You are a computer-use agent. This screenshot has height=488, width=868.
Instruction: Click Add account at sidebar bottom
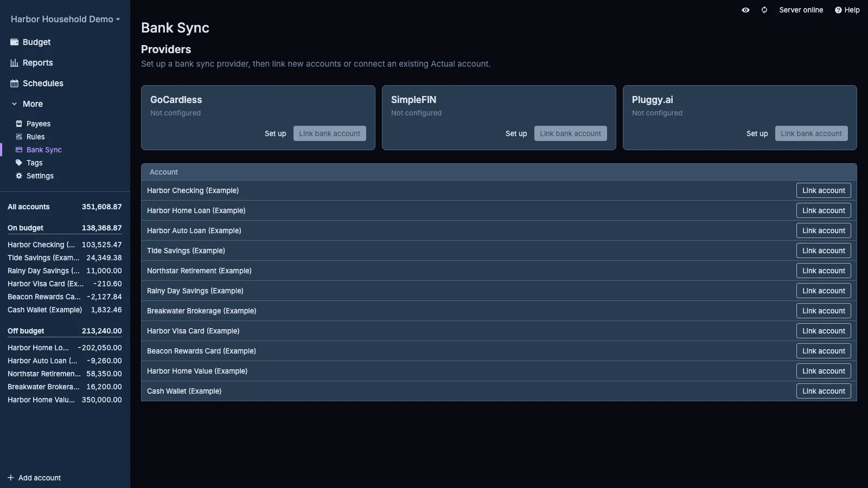tap(34, 478)
